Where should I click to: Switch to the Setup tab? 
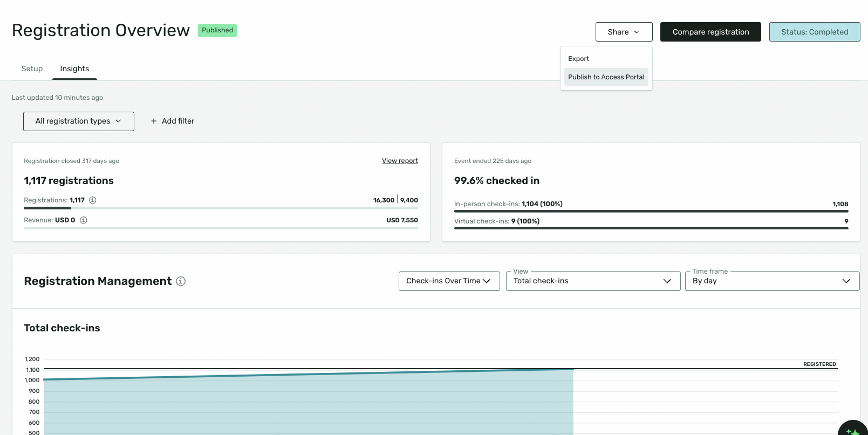click(32, 69)
